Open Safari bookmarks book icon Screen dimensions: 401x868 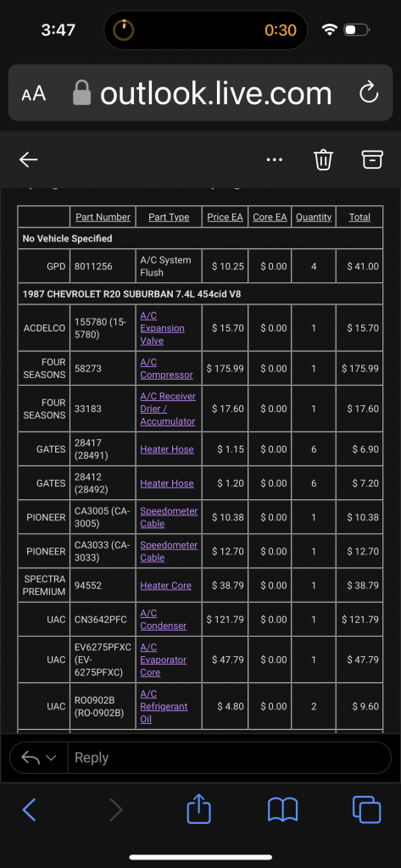(282, 810)
